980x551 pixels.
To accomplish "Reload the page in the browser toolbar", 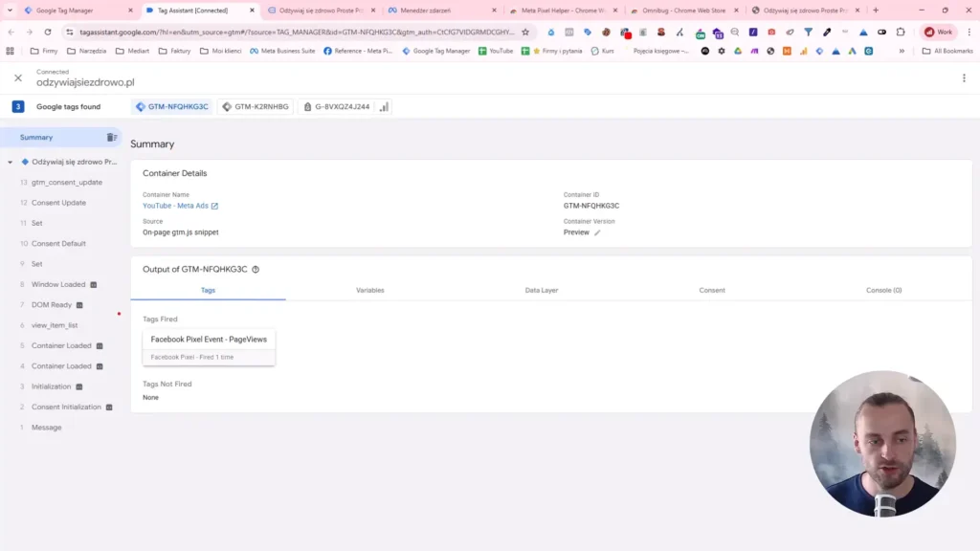I will pyautogui.click(x=48, y=32).
